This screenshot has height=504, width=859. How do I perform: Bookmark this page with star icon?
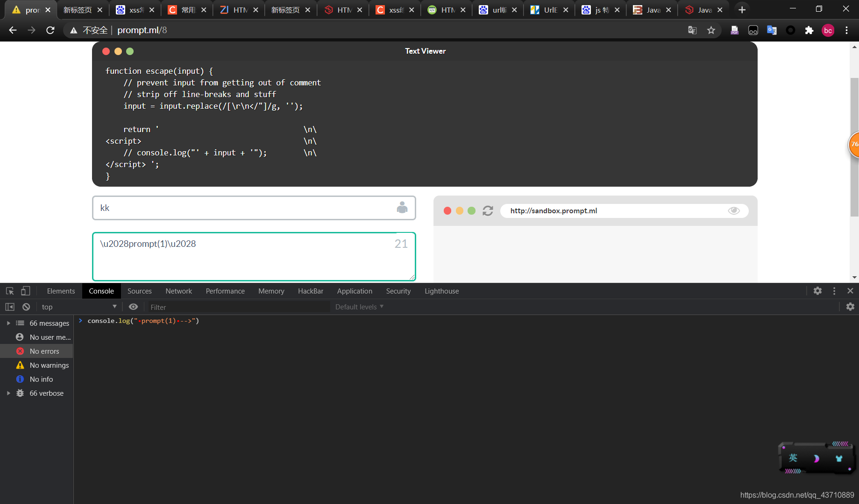pyautogui.click(x=711, y=30)
